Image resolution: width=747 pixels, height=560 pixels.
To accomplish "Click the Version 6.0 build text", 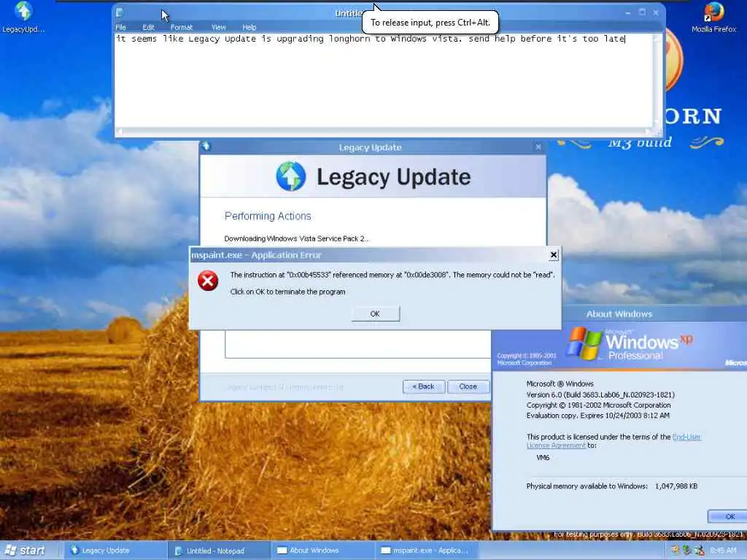I will click(600, 394).
